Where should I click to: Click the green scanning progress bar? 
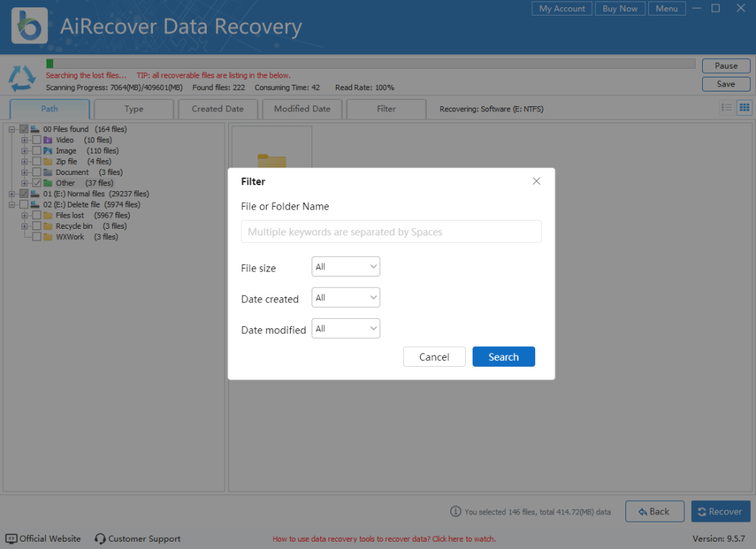point(49,64)
